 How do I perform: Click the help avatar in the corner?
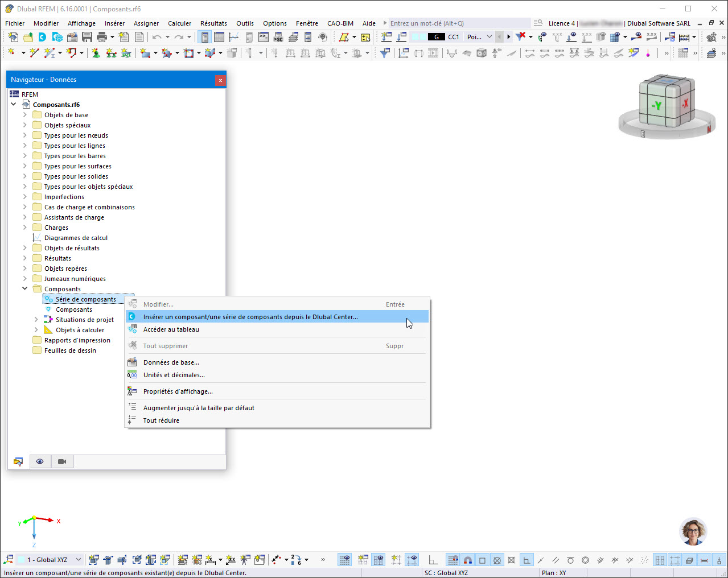click(x=693, y=531)
